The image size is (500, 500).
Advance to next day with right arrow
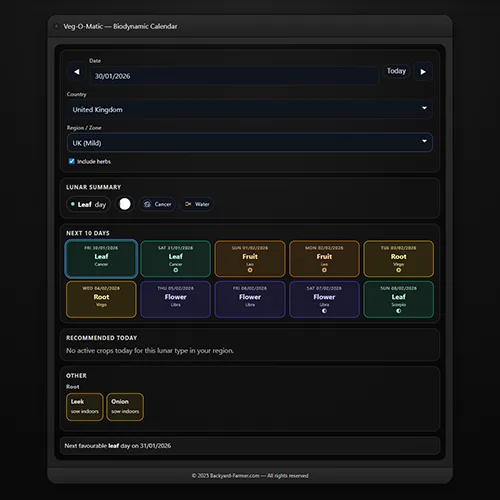(x=423, y=72)
